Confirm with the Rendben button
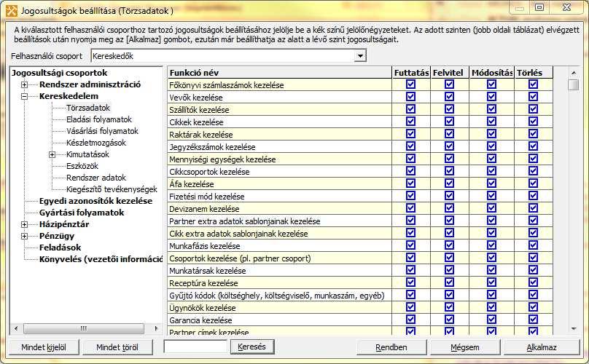589x364 pixels. 391,347
